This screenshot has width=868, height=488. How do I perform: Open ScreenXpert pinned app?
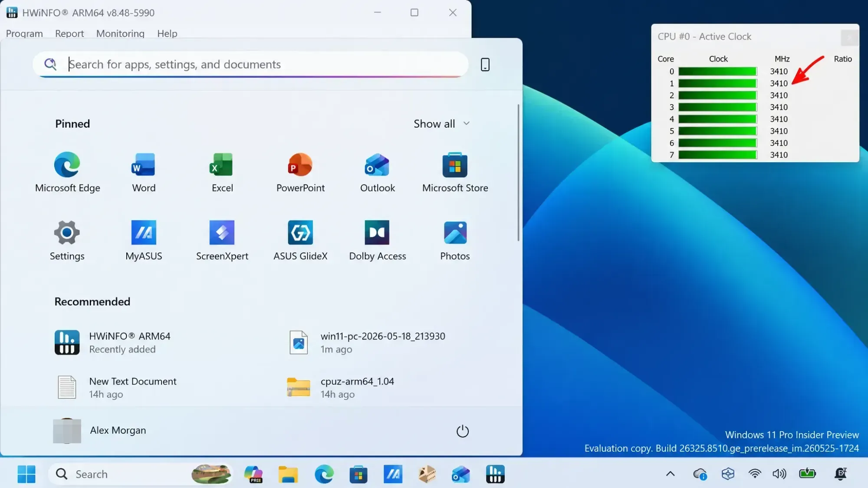click(x=222, y=240)
